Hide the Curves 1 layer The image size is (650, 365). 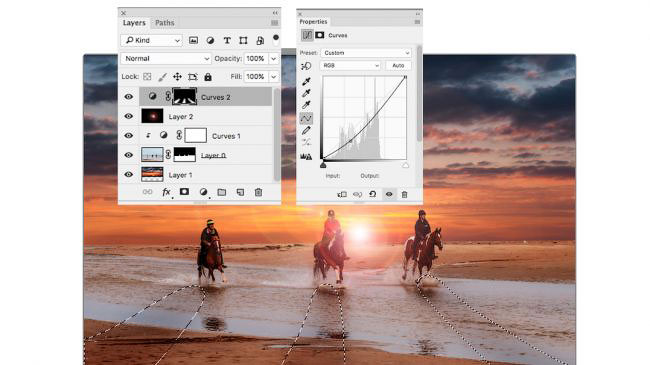129,136
